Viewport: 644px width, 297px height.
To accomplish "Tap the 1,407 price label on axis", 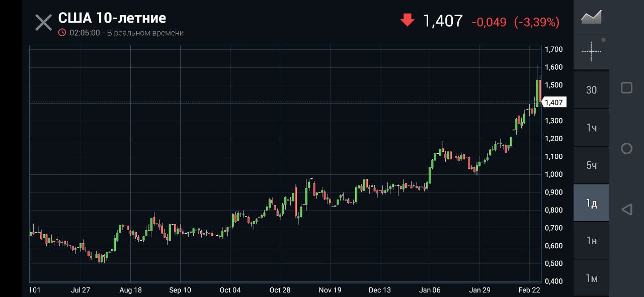I will (x=553, y=103).
